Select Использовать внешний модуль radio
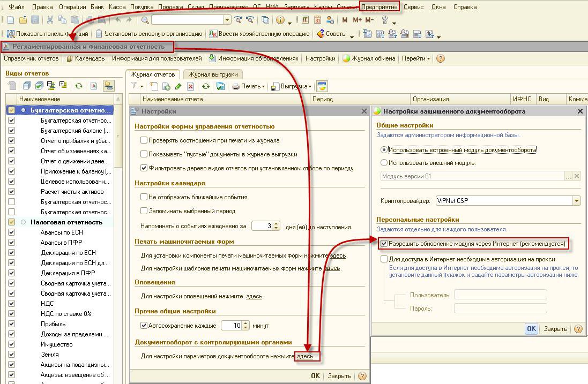This screenshot has height=384, width=588. 384,163
